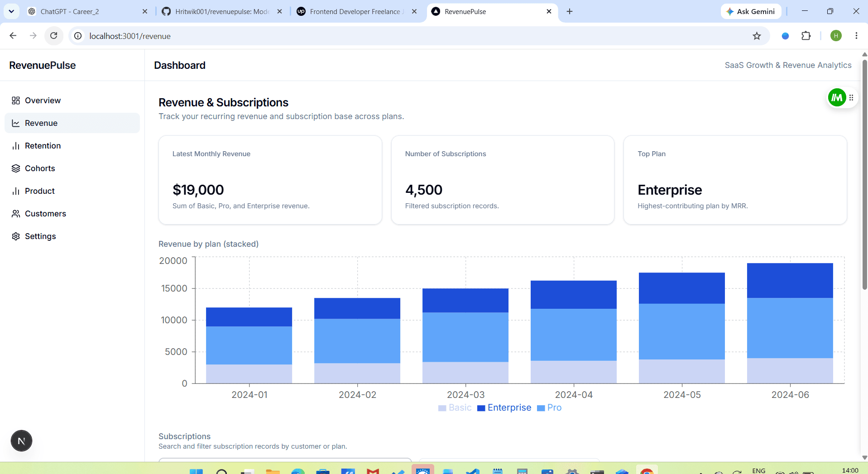868x474 pixels.
Task: Click the Settings gear icon
Action: [16, 236]
